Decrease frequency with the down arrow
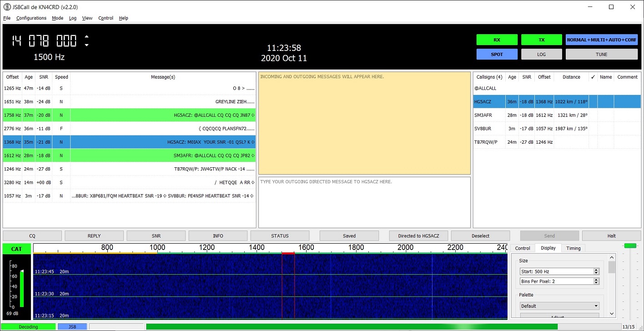 coord(86,45)
